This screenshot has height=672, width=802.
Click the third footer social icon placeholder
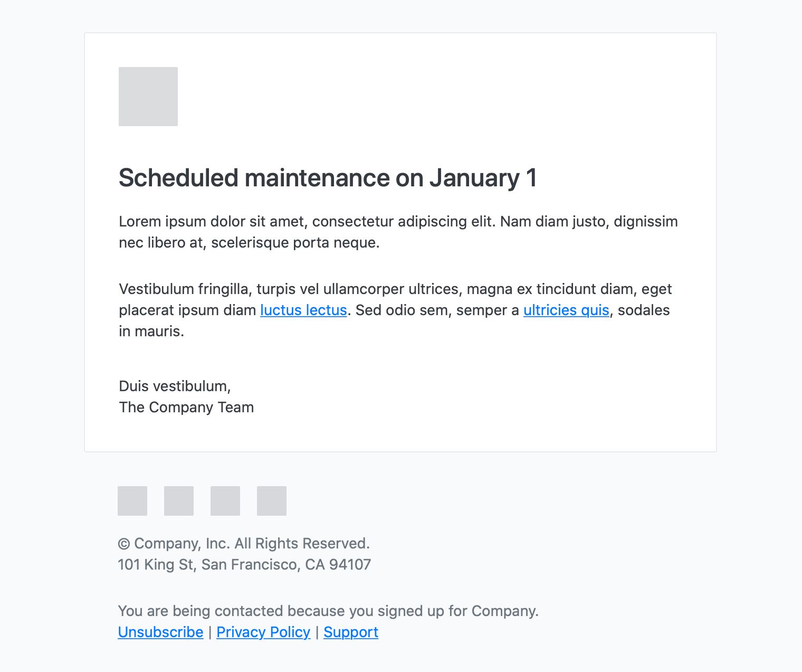(225, 501)
